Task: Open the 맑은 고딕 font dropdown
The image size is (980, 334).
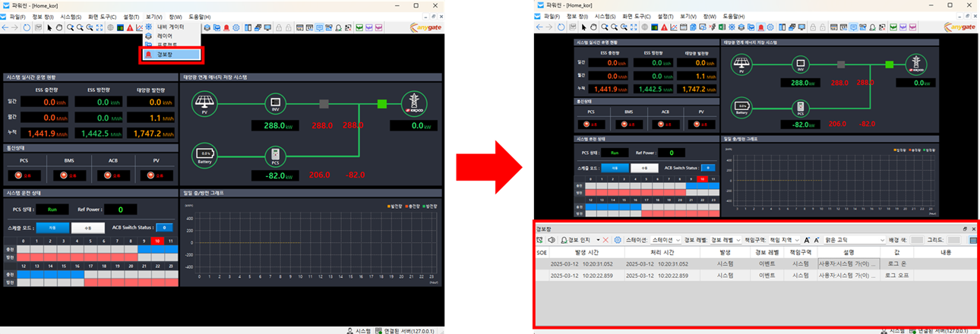Action: coord(853,240)
